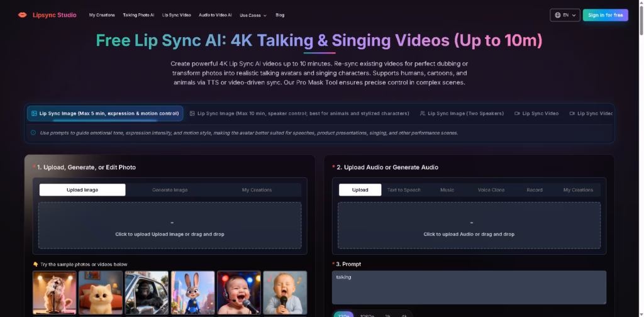Choose the fluffy kitten sample photo
The image size is (644, 317).
pyautogui.click(x=101, y=292)
